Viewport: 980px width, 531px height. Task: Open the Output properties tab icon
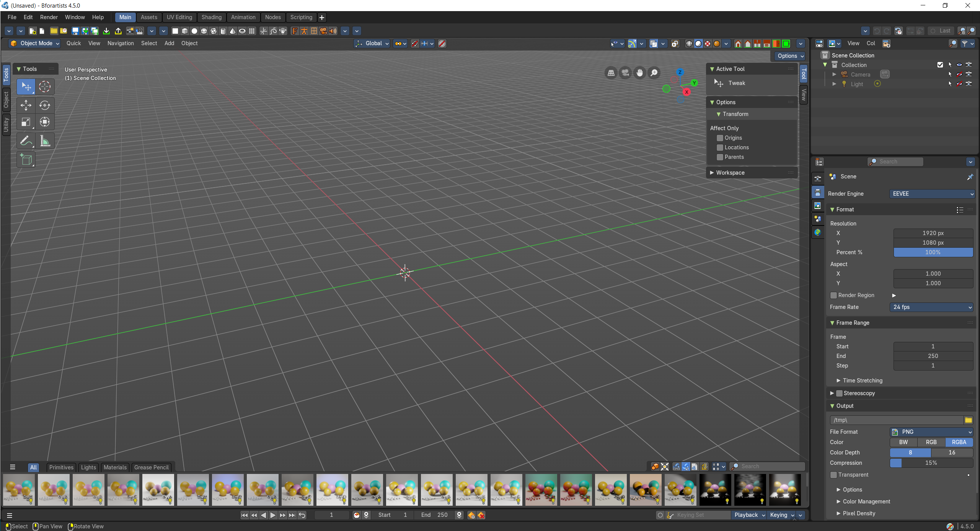coord(818,192)
